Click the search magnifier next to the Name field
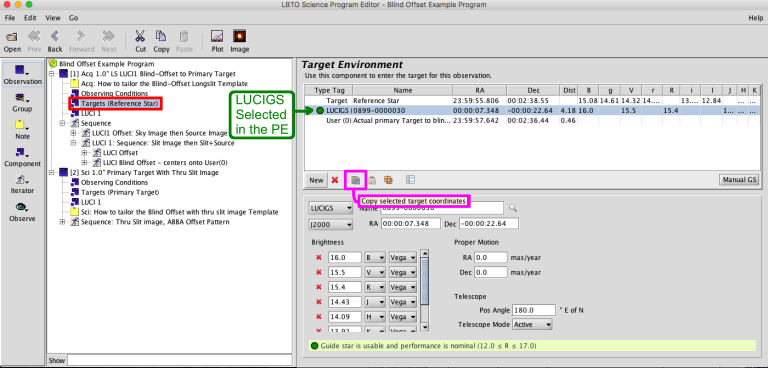Image resolution: width=768 pixels, height=368 pixels. click(512, 208)
